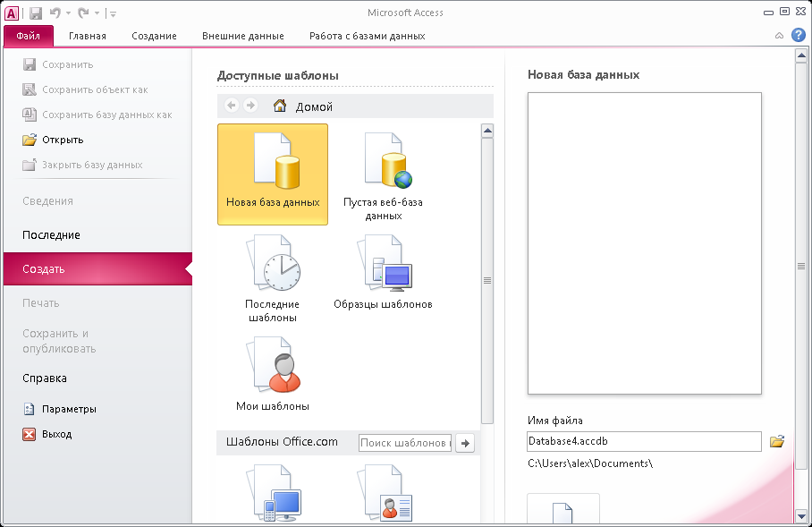
Task: Open the Работа с базами данных tab
Action: tap(368, 36)
